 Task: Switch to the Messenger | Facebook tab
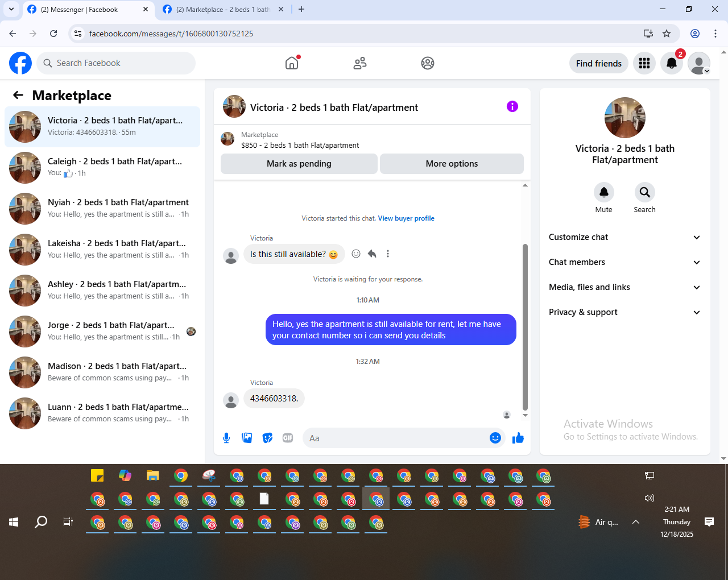click(88, 9)
